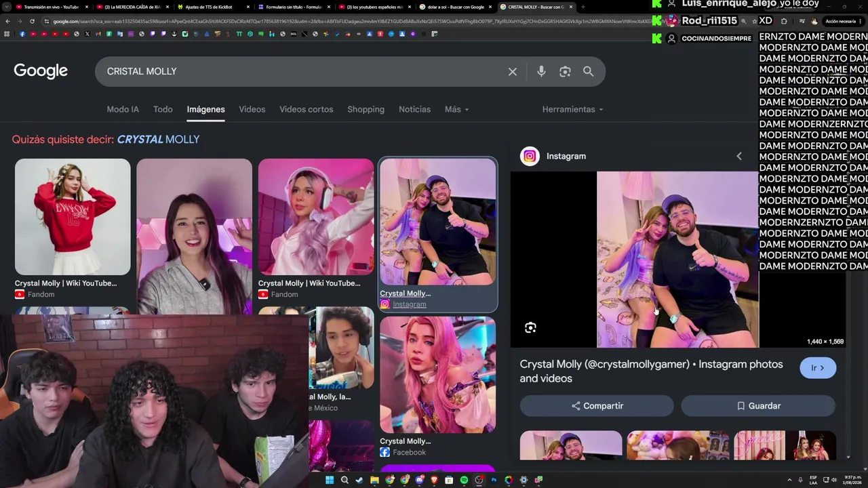Select the Imágenes tab

pyautogui.click(x=206, y=109)
